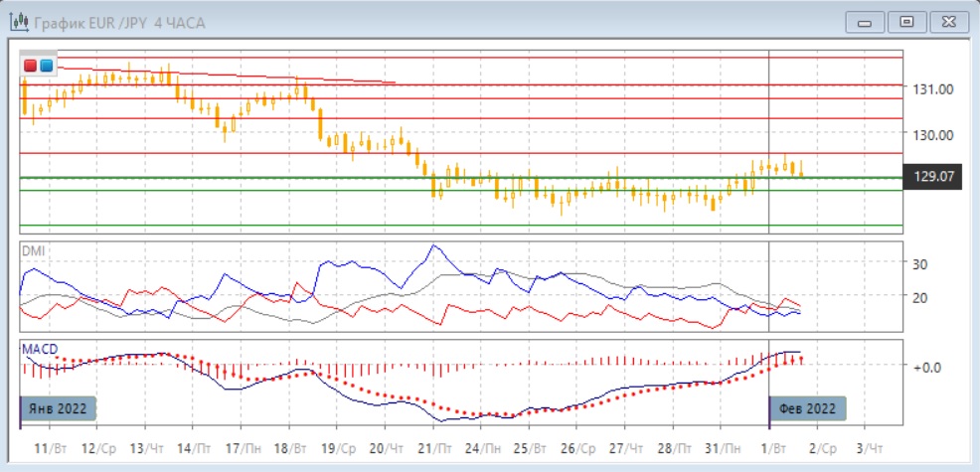The height and width of the screenshot is (472, 980).
Task: Maximize the EUR/JPY chart window
Action: (x=906, y=22)
